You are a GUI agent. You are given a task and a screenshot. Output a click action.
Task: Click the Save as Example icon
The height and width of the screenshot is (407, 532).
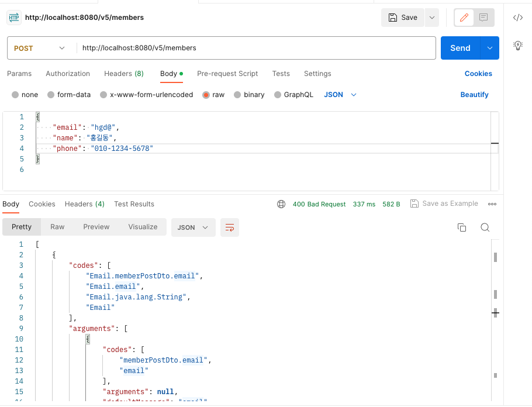click(414, 203)
